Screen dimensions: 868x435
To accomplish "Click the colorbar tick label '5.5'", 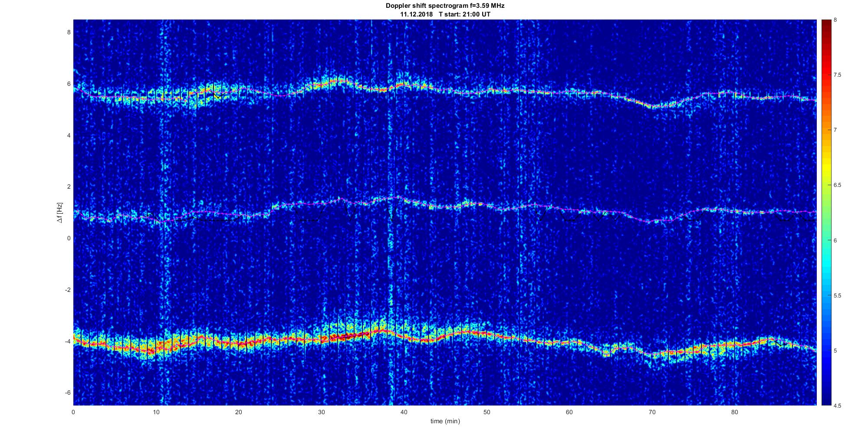I will click(x=838, y=296).
